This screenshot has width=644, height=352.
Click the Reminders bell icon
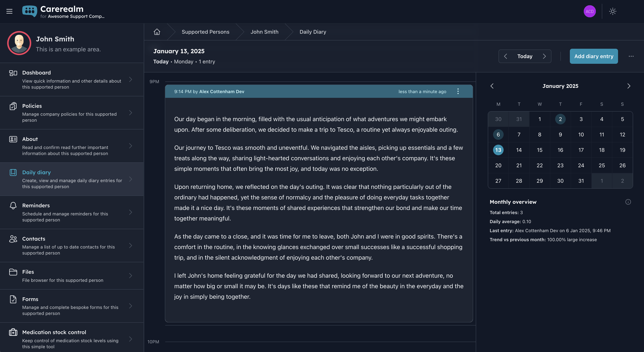[13, 205]
